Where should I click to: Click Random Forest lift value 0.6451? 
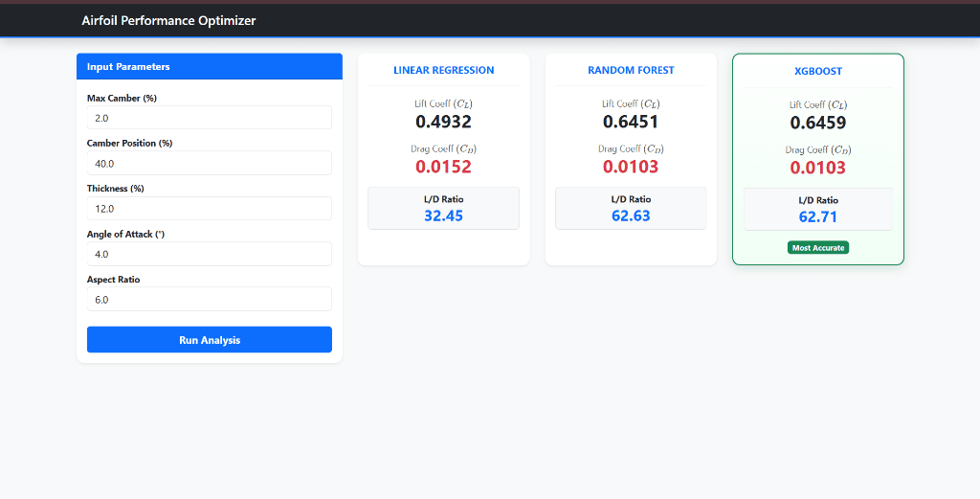coord(632,122)
